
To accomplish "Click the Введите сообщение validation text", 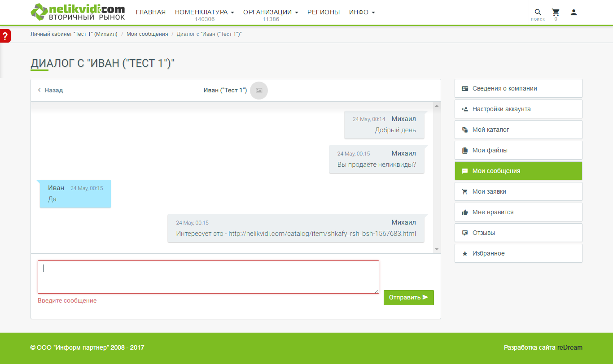I will point(67,301).
